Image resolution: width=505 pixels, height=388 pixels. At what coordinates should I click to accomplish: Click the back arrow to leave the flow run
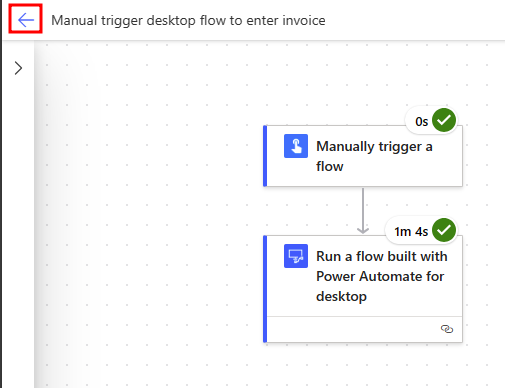tap(26, 20)
